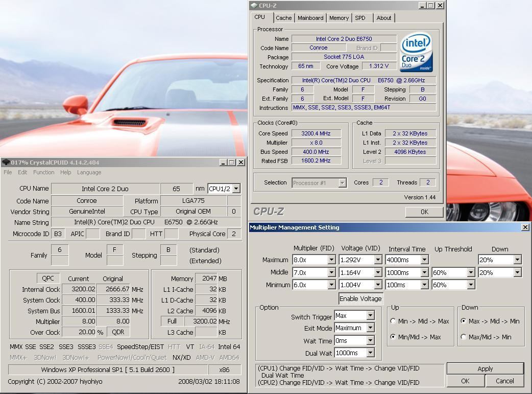Switch to the About tab in CPU-Z
The height and width of the screenshot is (394, 532).
(384, 18)
